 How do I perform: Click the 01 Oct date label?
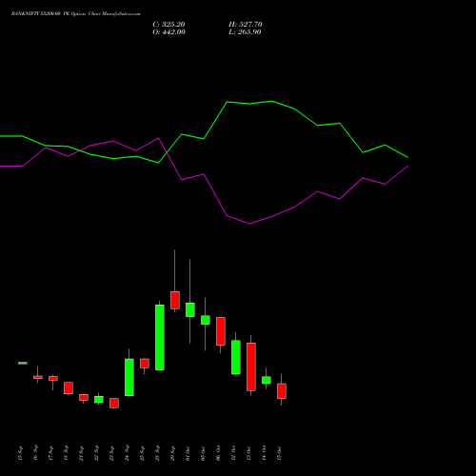point(188,453)
